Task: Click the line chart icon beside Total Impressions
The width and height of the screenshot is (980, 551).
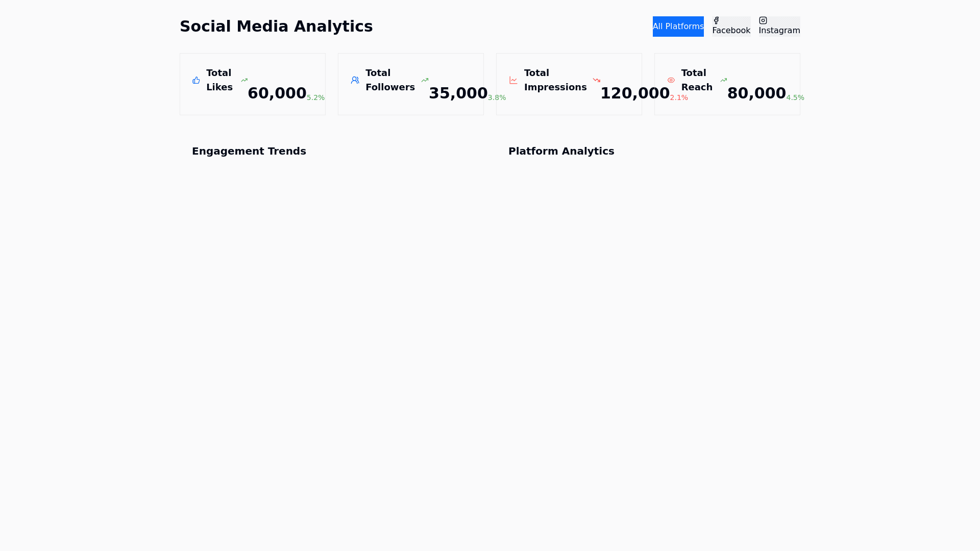Action: click(513, 80)
